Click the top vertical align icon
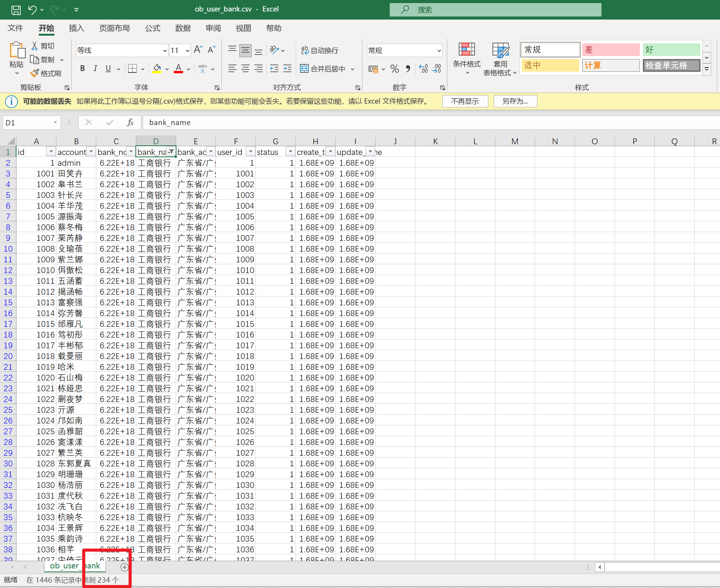This screenshot has height=588, width=720. [232, 50]
